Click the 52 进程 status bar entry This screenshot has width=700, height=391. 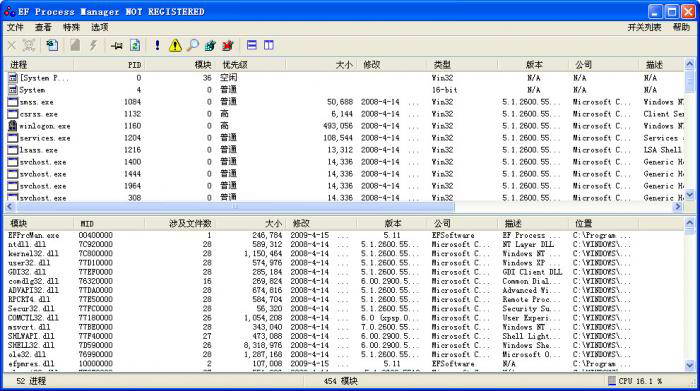(31, 381)
